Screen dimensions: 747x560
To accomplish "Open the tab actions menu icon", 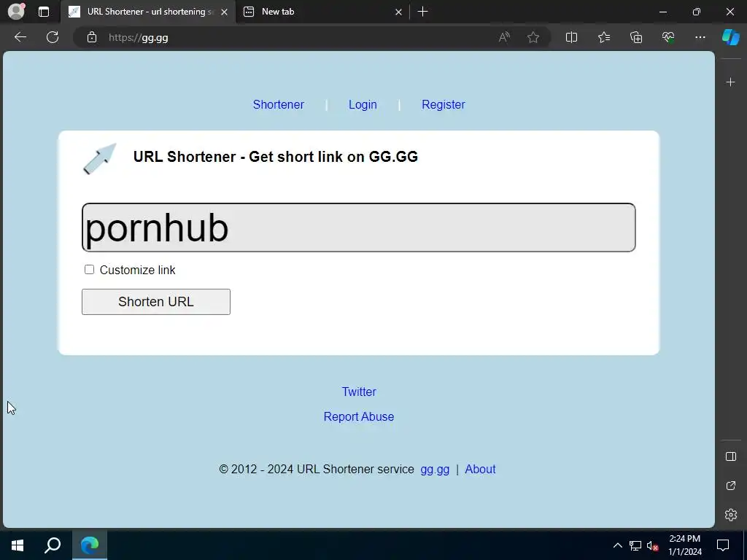I will [43, 12].
